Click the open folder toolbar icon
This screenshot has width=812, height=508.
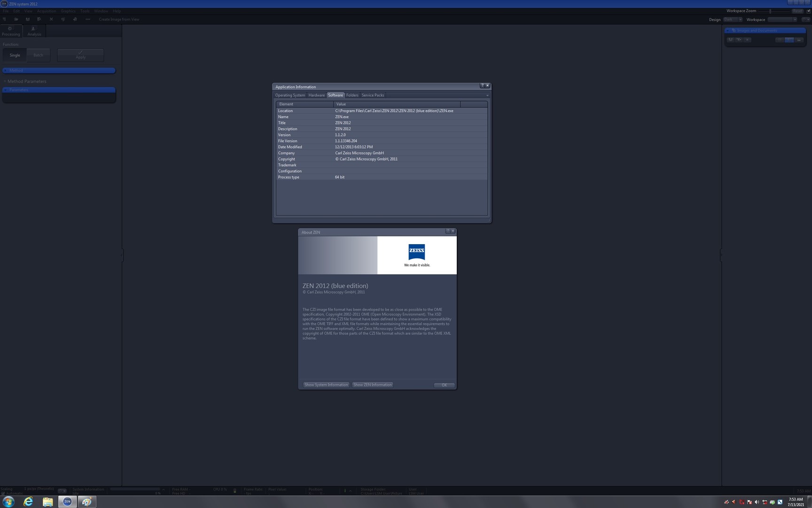(x=16, y=19)
